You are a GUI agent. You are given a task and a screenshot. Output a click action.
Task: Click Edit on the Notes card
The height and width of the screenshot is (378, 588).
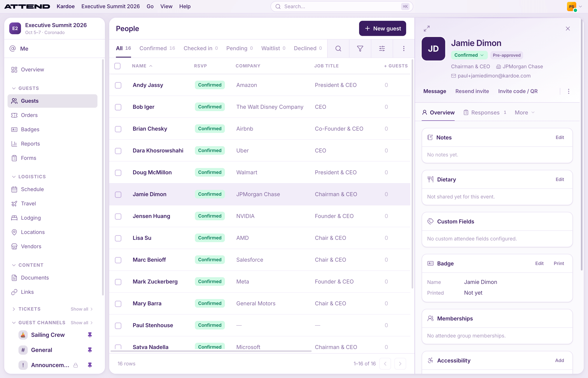point(560,138)
